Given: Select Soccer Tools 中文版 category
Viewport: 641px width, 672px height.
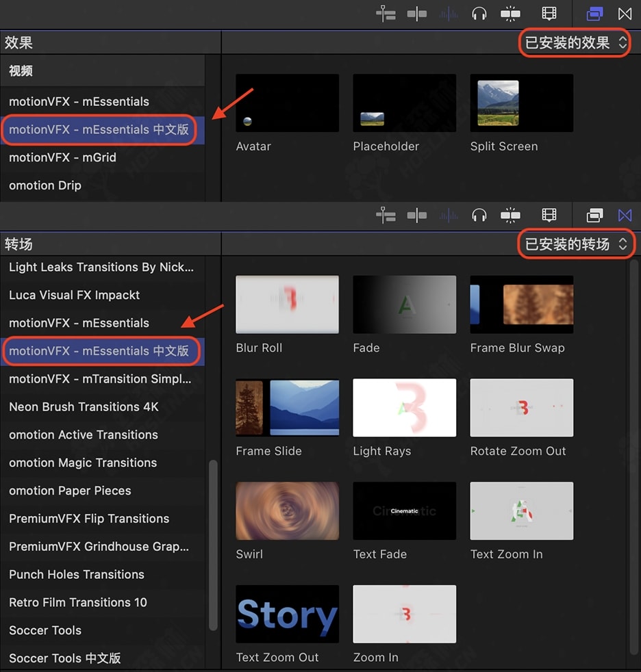Looking at the screenshot, I should point(103,658).
